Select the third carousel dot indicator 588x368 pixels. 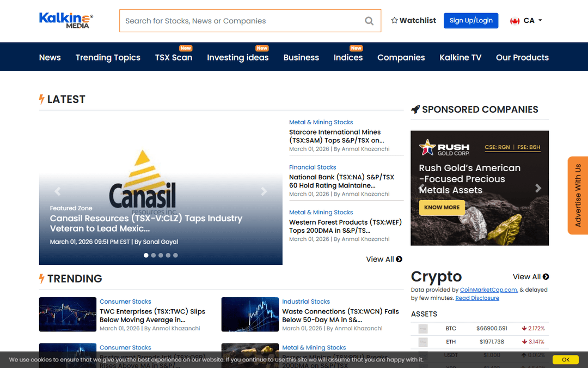click(x=161, y=255)
